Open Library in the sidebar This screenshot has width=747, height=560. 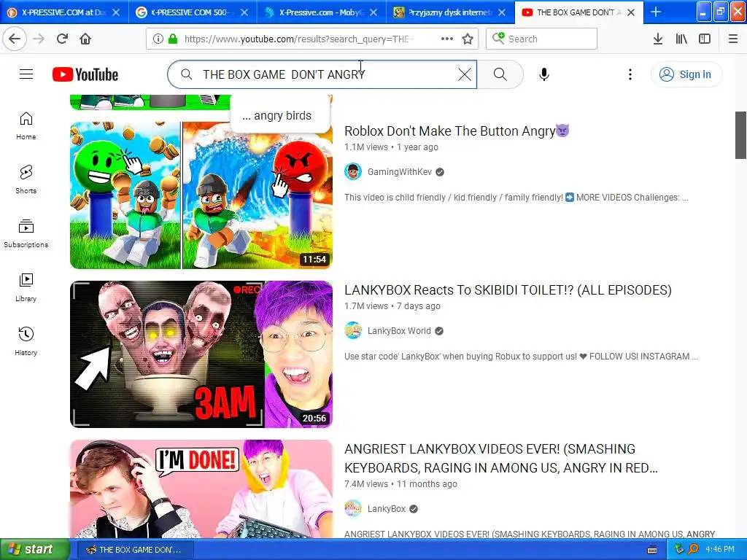click(26, 287)
